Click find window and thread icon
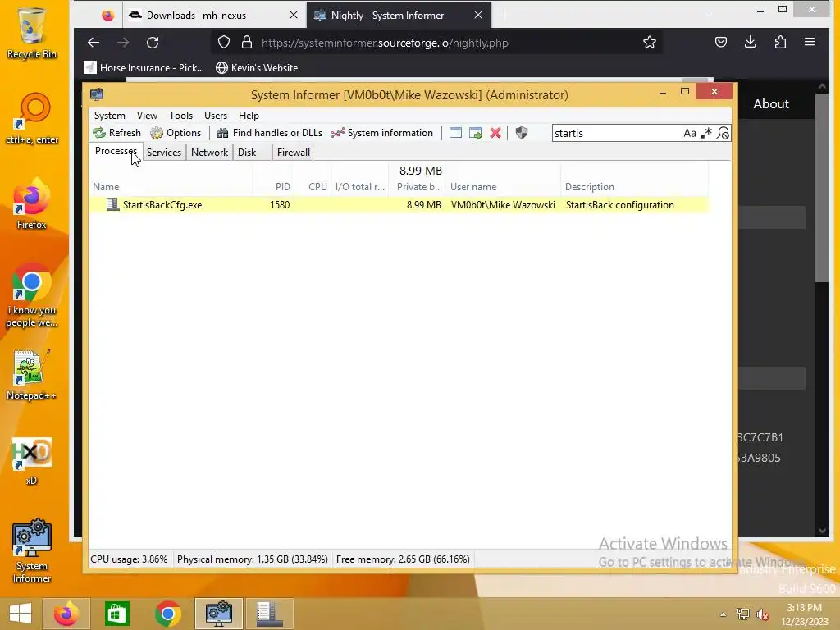 [x=475, y=133]
